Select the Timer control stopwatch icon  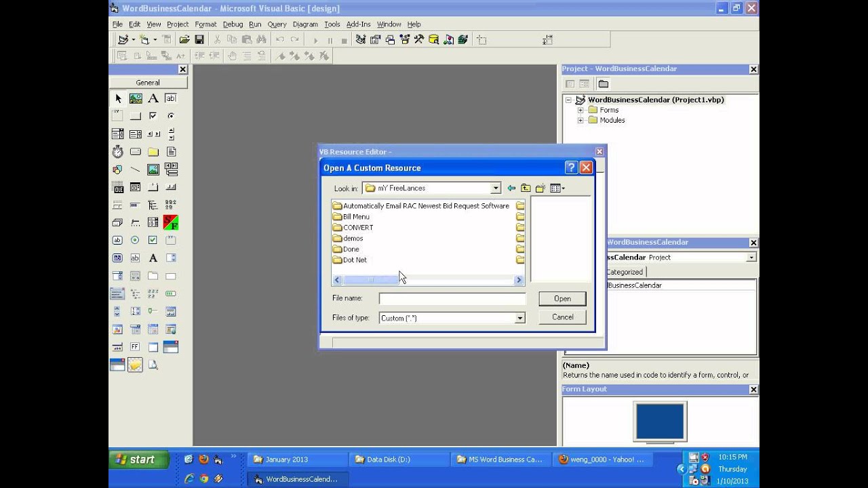pyautogui.click(x=118, y=152)
